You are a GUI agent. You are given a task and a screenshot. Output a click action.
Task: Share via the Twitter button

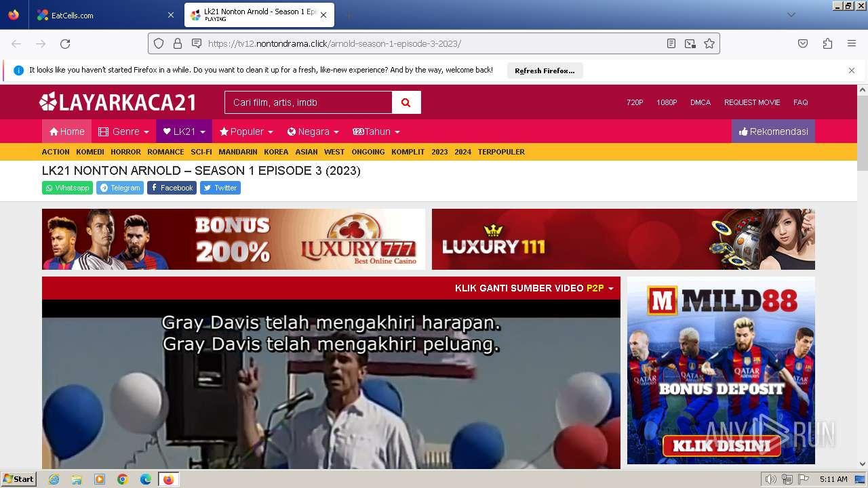pyautogui.click(x=220, y=188)
